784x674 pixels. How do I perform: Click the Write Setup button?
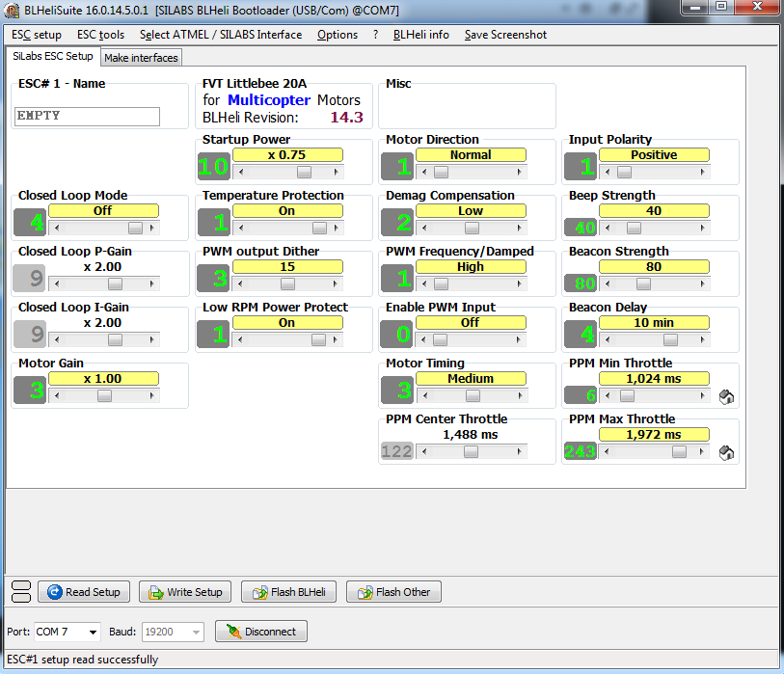click(184, 592)
